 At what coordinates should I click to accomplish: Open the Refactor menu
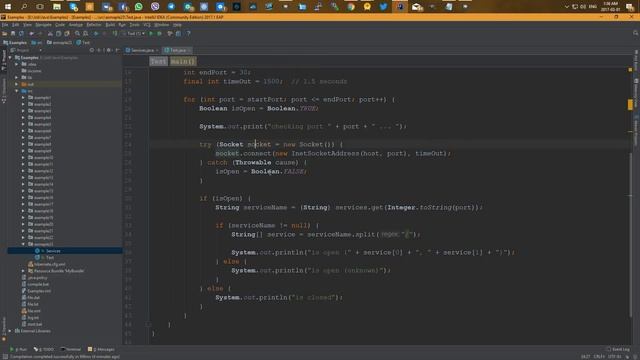[94, 25]
